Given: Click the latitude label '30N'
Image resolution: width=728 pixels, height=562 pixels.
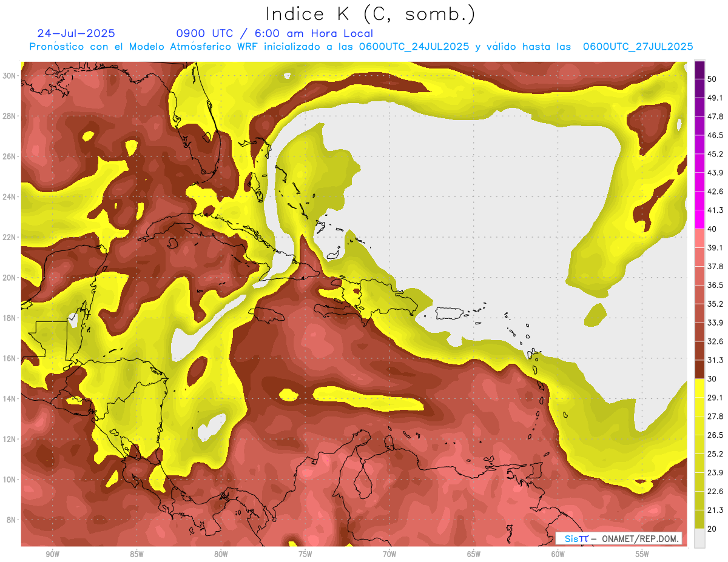Looking at the screenshot, I should pyautogui.click(x=9, y=76).
